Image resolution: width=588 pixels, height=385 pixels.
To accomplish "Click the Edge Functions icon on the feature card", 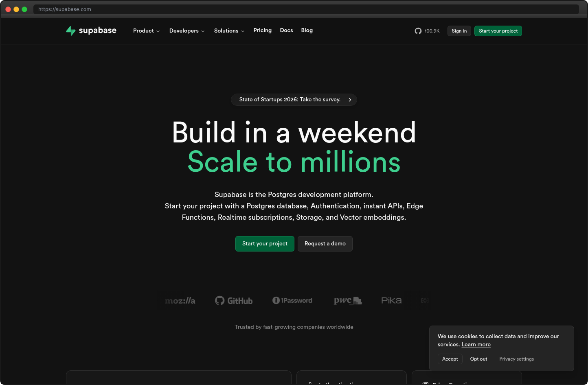I will click(426, 383).
